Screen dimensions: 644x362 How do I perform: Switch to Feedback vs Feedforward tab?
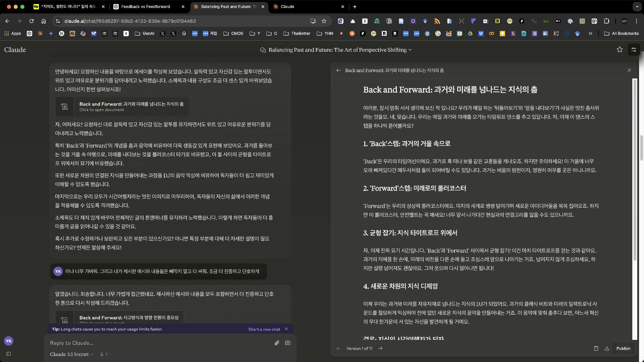coord(146,6)
